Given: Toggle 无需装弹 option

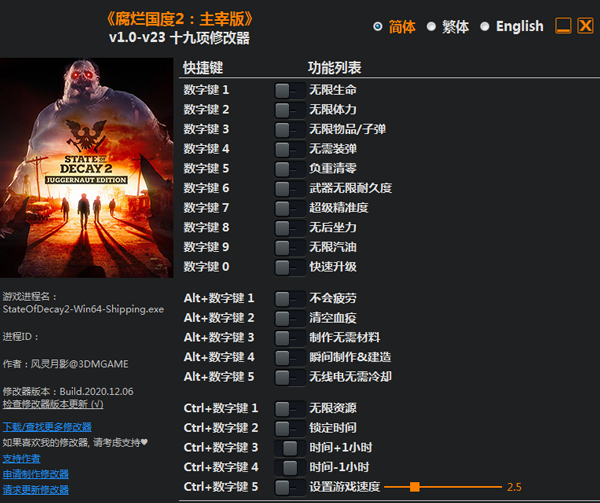Looking at the screenshot, I should pyautogui.click(x=290, y=149).
